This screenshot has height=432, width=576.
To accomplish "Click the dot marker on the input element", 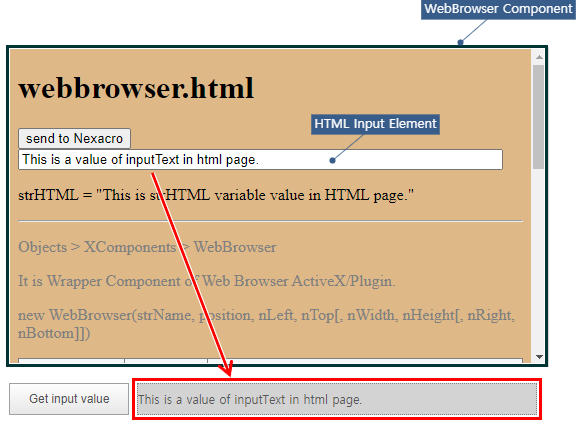I will [x=332, y=160].
